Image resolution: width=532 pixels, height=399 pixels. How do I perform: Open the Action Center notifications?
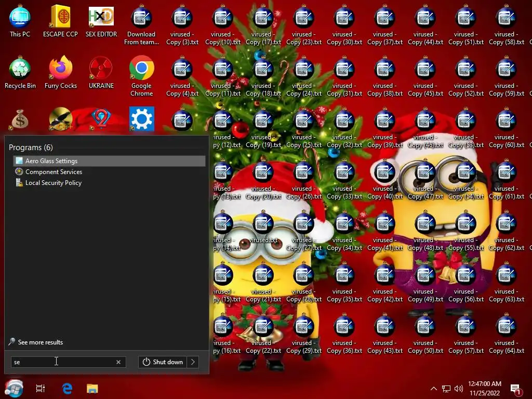coord(516,389)
